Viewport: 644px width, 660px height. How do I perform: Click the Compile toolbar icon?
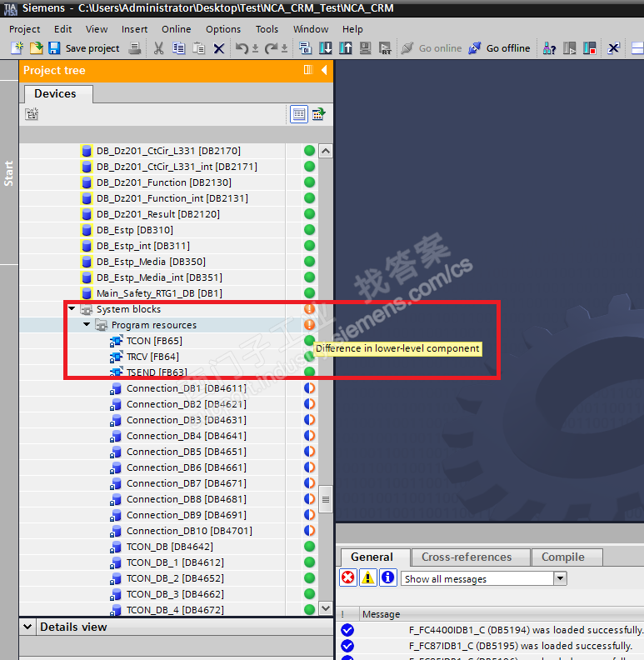point(305,48)
